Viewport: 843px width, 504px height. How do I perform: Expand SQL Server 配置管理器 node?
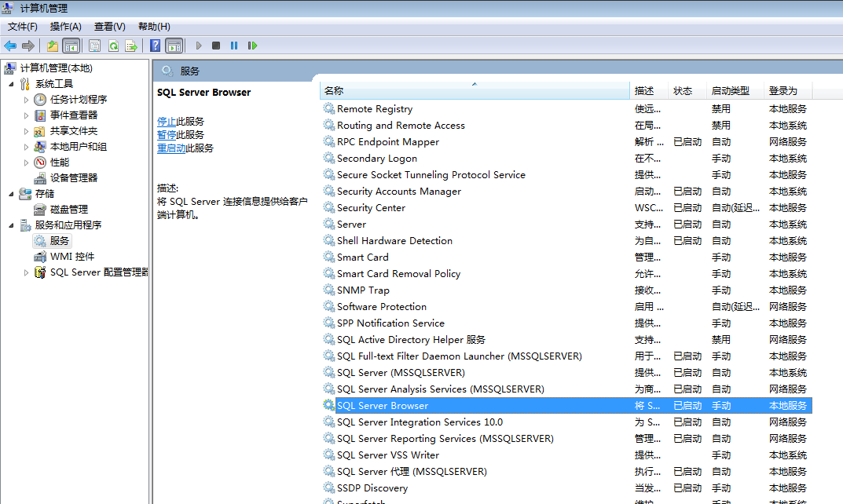click(26, 272)
